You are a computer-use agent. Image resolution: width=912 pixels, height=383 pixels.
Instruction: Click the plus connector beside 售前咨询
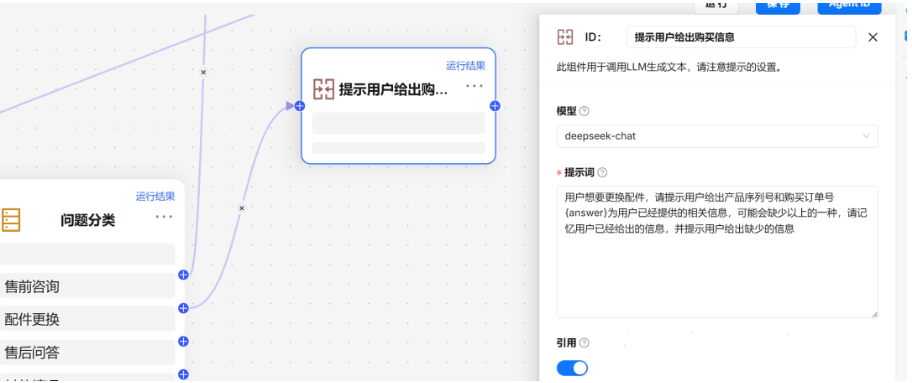coord(183,275)
